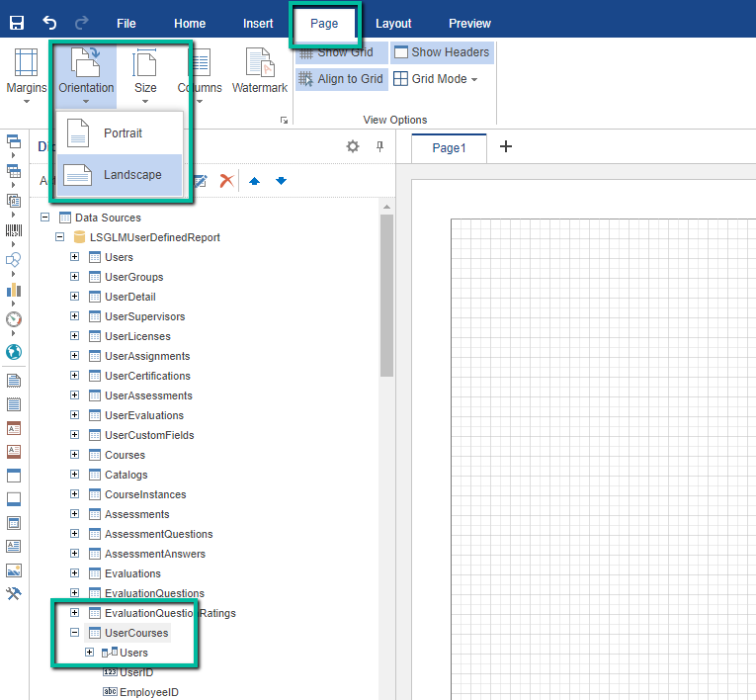The height and width of the screenshot is (700, 756).
Task: Add a new page with the plus button
Action: click(x=506, y=146)
